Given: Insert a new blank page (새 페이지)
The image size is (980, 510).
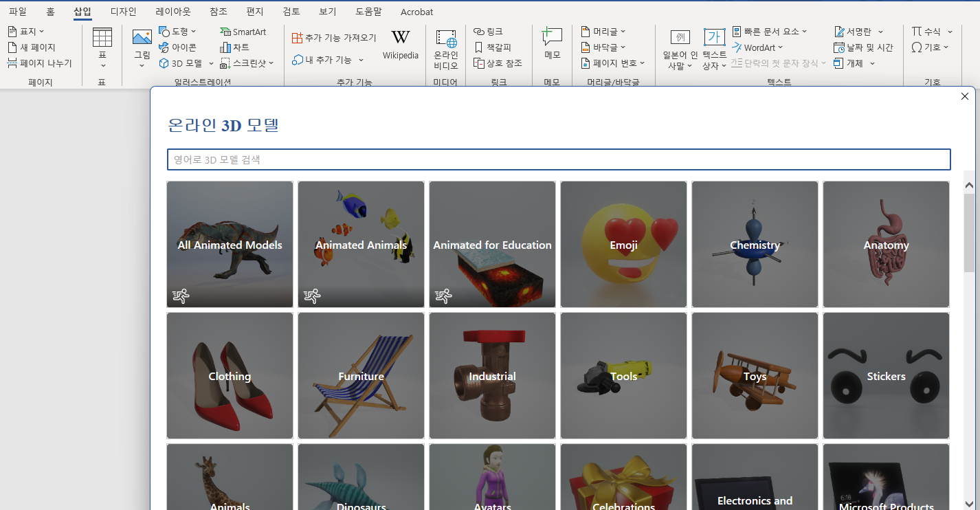Looking at the screenshot, I should (x=32, y=47).
